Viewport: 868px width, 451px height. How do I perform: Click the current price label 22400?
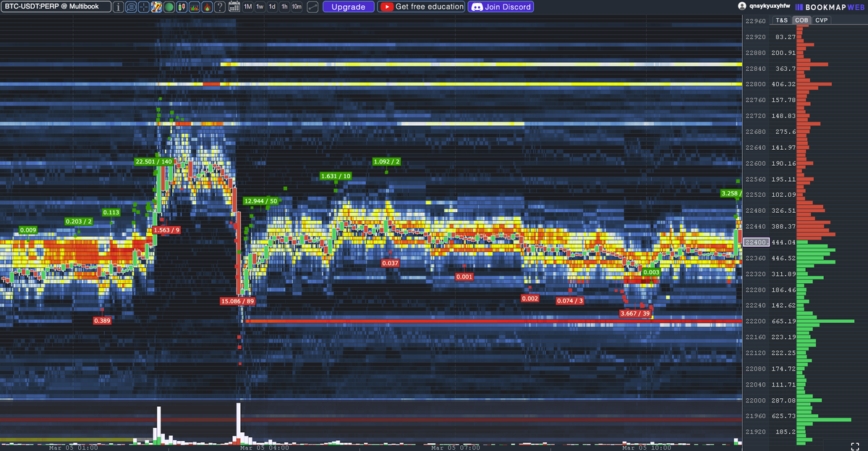tap(756, 242)
